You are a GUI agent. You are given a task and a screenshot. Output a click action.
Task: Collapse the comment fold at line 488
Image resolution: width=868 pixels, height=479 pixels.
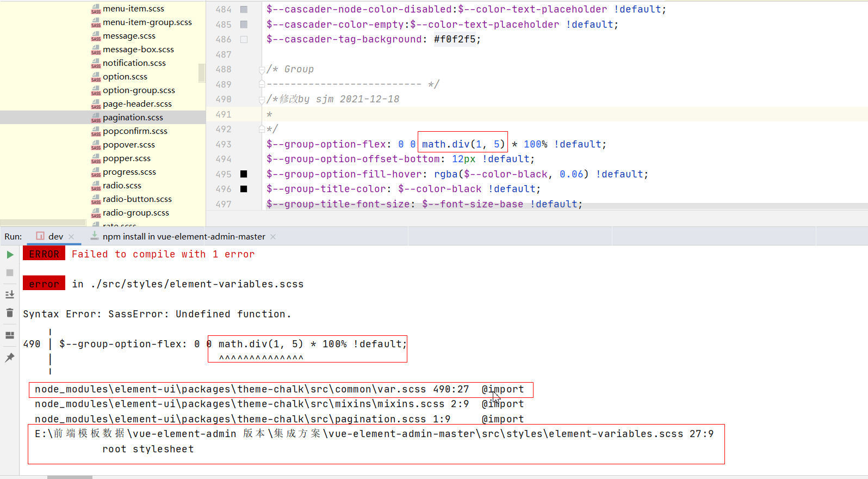[262, 70]
